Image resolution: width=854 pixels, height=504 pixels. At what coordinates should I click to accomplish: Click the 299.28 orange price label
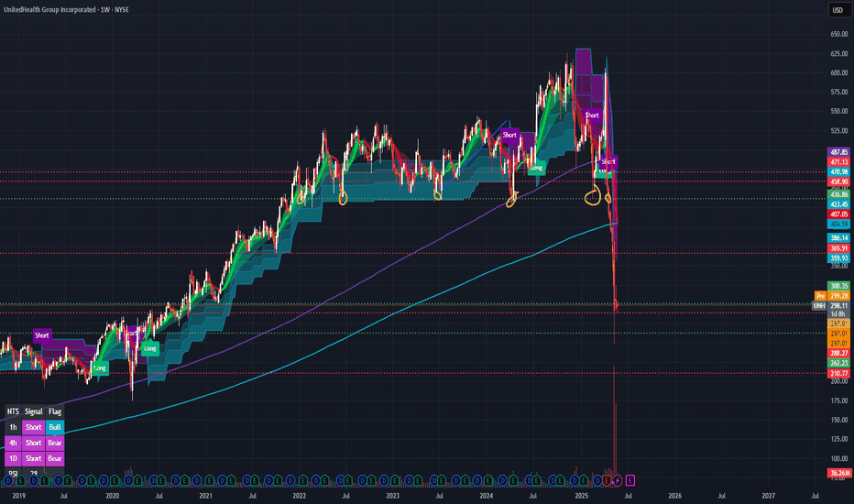point(838,296)
